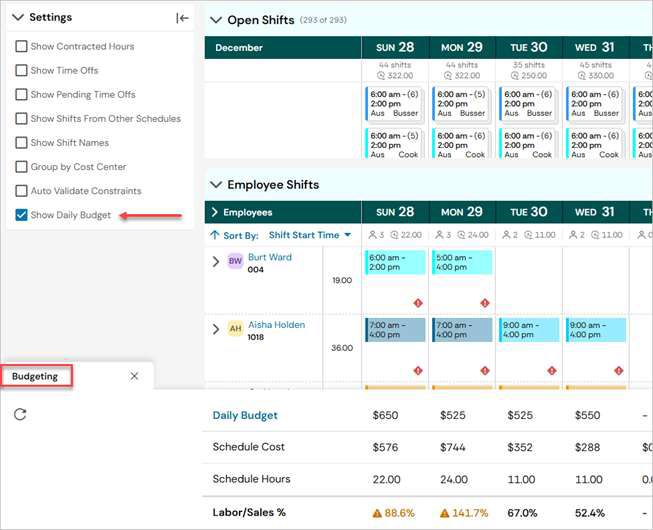Expand Burt Ward's row
Screen dimensions: 653x530
(216, 261)
